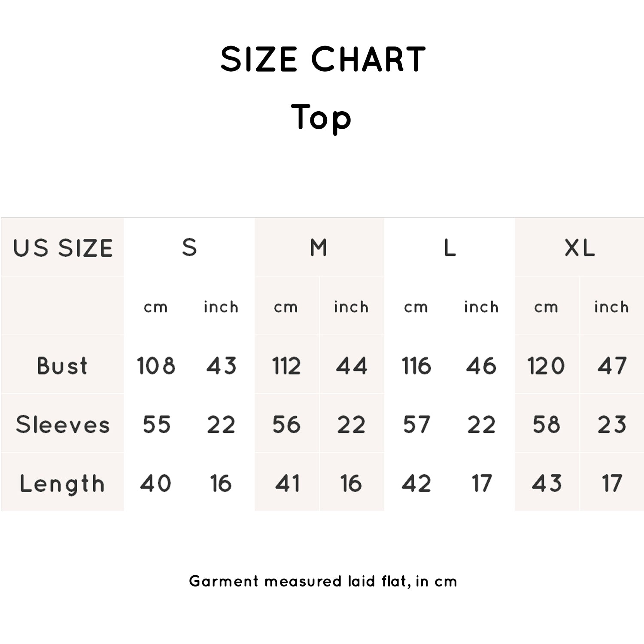Select the Sleeves row label
Viewport: 644px width, 644px height.
pyautogui.click(x=63, y=425)
